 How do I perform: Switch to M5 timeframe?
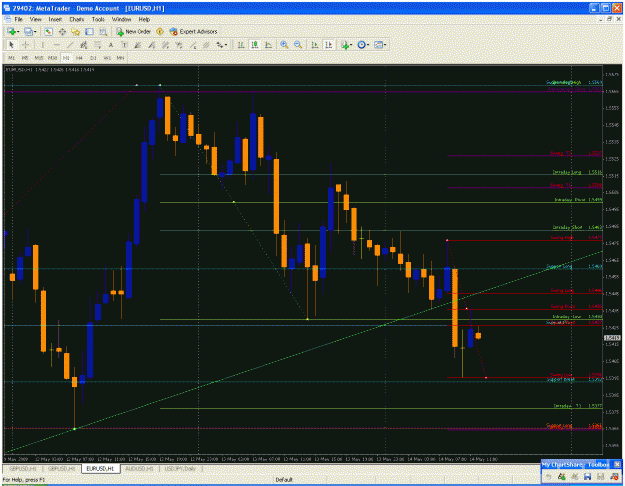25,58
